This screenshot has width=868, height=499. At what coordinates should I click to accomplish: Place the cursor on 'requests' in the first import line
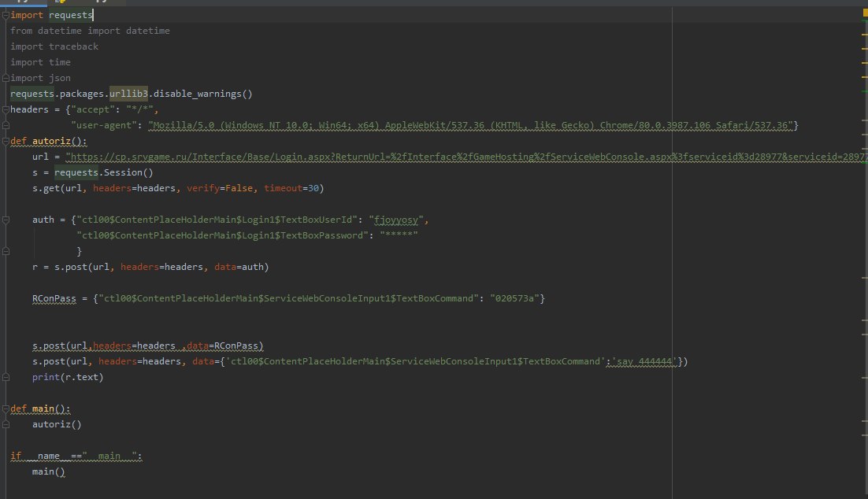coord(70,15)
